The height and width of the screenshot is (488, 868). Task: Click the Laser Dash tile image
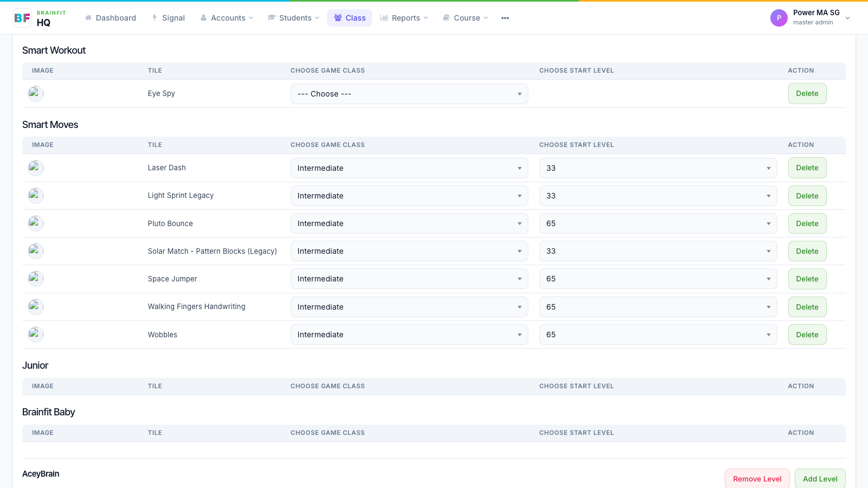36,168
